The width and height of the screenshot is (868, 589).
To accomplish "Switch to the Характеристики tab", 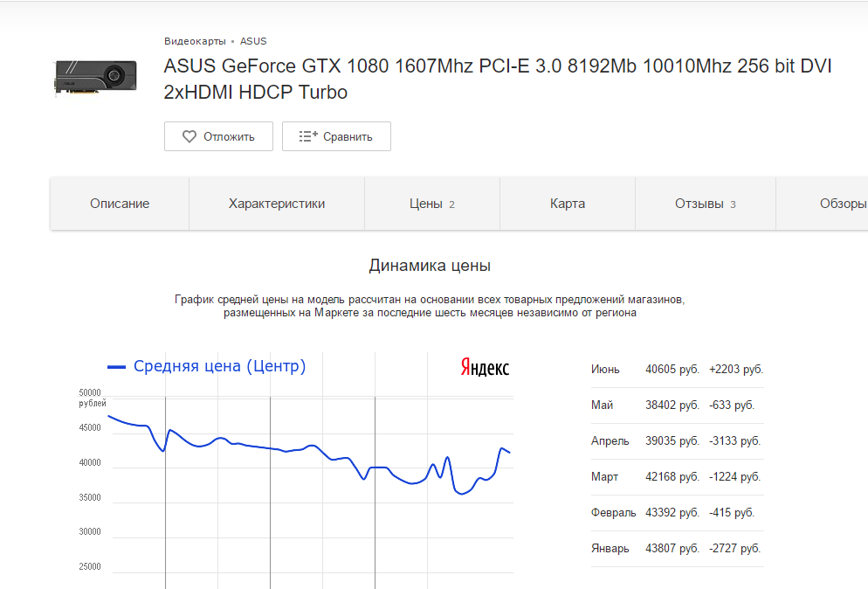I will tap(277, 204).
